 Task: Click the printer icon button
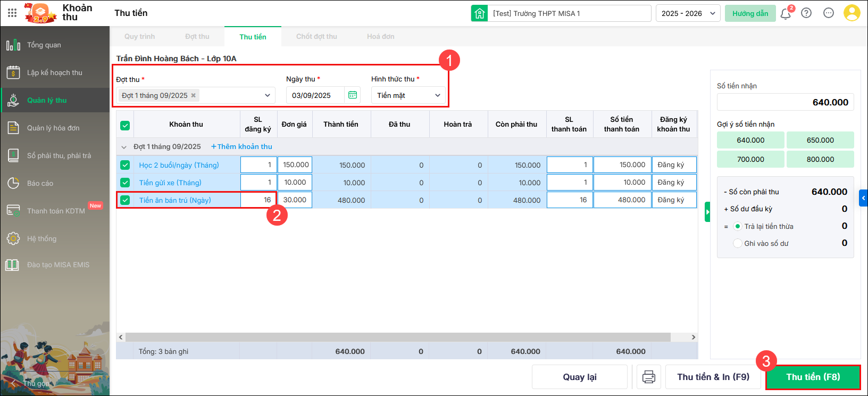pyautogui.click(x=649, y=377)
